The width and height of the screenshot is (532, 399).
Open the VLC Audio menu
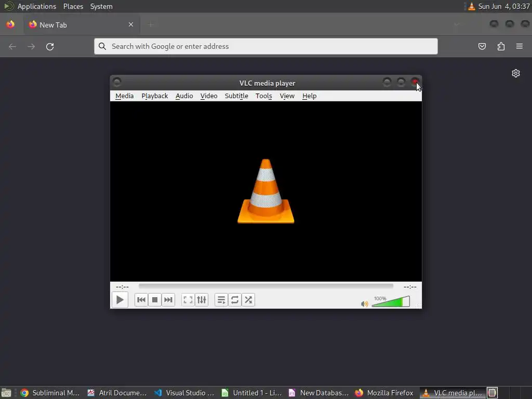[x=184, y=96]
